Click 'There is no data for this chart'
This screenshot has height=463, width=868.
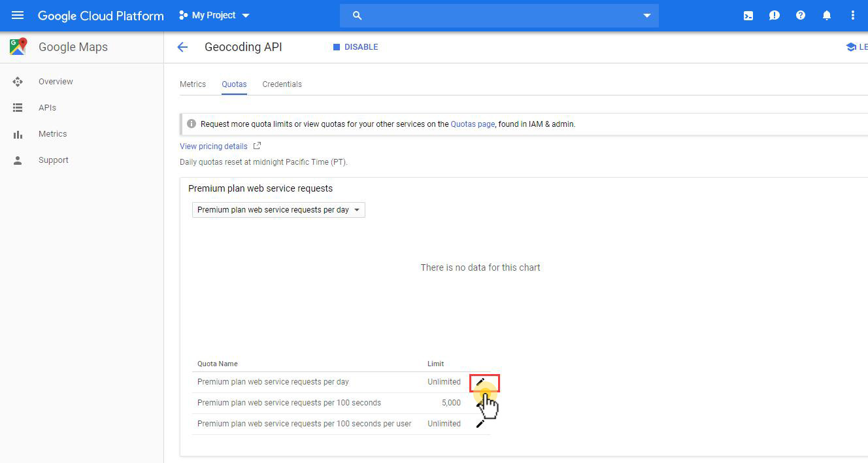click(480, 267)
